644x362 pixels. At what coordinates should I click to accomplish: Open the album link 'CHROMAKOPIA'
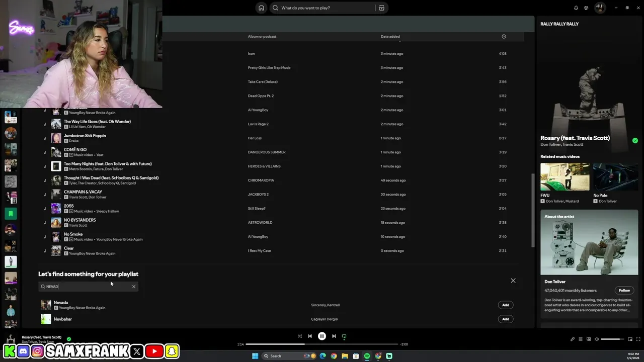[x=261, y=180]
